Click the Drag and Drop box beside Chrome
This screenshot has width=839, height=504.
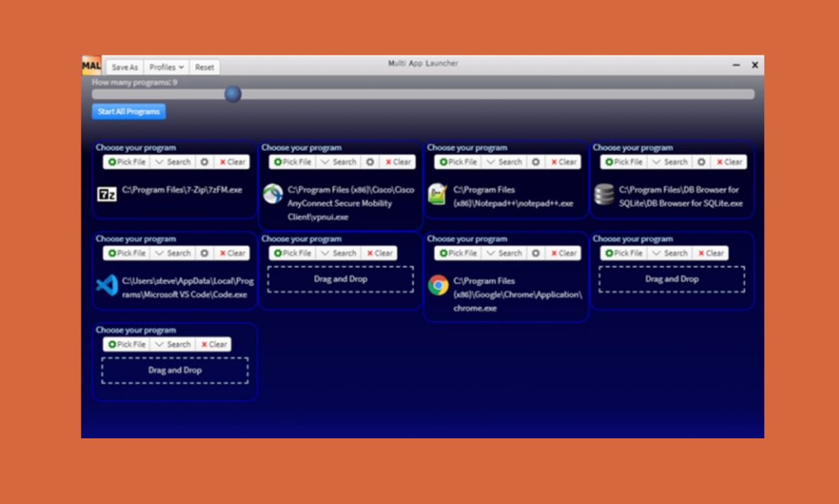[x=672, y=279]
